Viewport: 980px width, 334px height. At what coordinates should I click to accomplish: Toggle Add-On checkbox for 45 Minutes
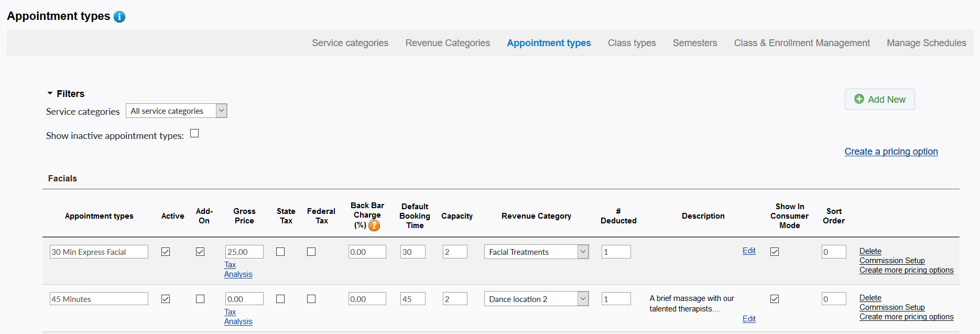click(200, 299)
